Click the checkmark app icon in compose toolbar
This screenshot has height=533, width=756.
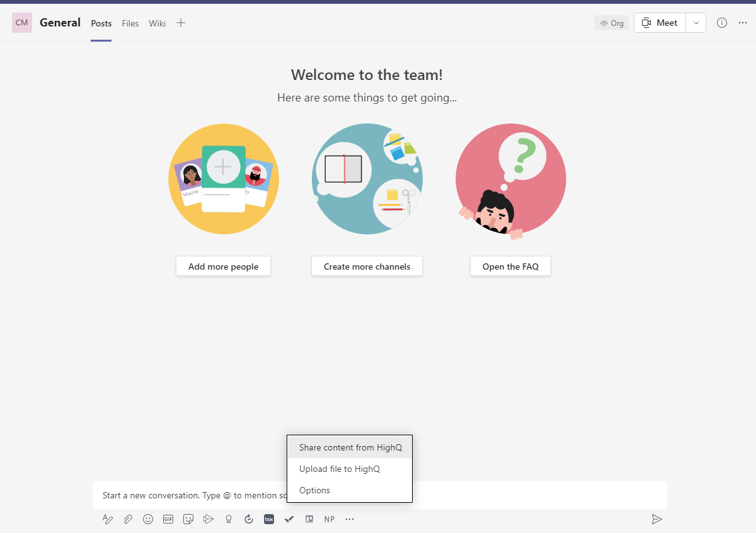(x=289, y=519)
